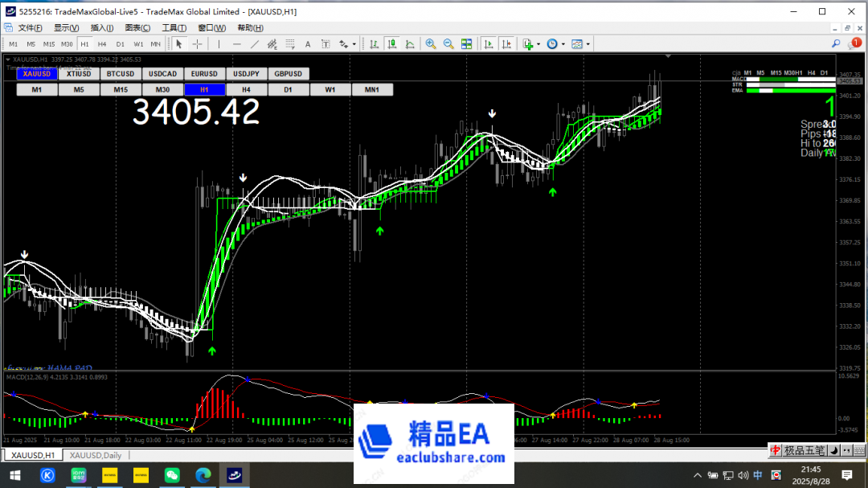Select the Fibonacci retracement tool
The image size is (868, 488).
290,43
